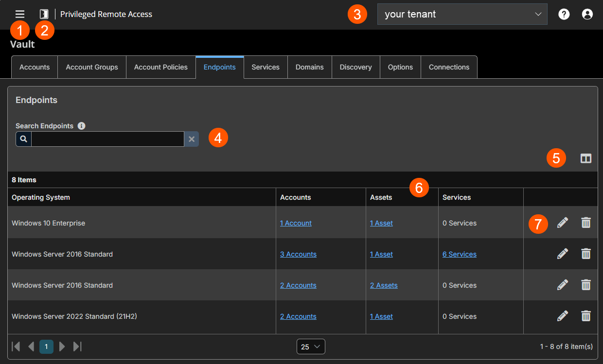Click the BeyondTrust app icon in header
The width and height of the screenshot is (603, 364).
[44, 14]
